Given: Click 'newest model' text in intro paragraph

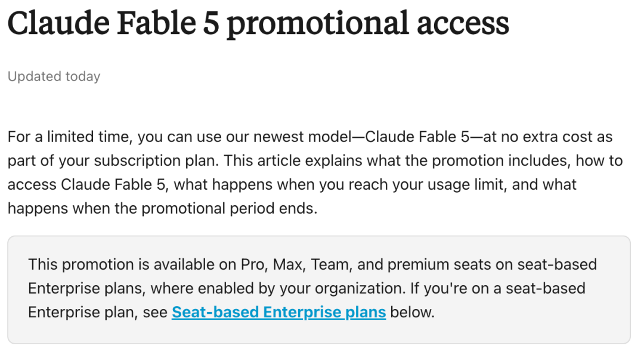Looking at the screenshot, I should click(x=302, y=137).
